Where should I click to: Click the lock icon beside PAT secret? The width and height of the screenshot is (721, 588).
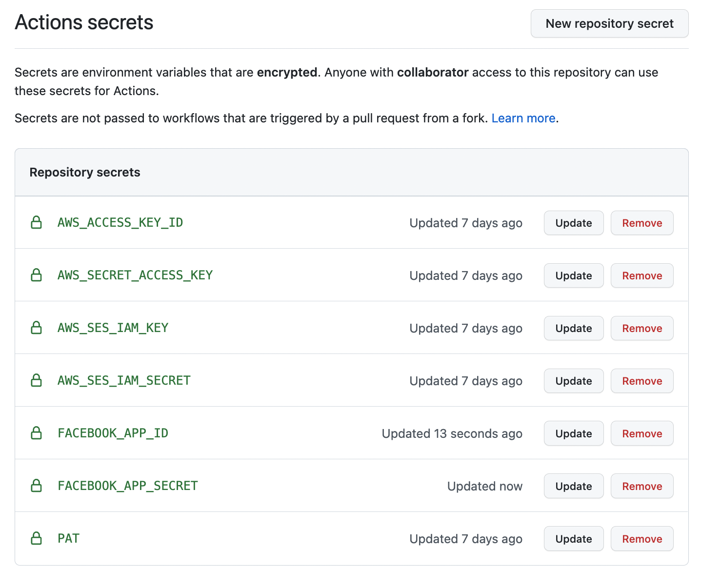click(x=37, y=539)
